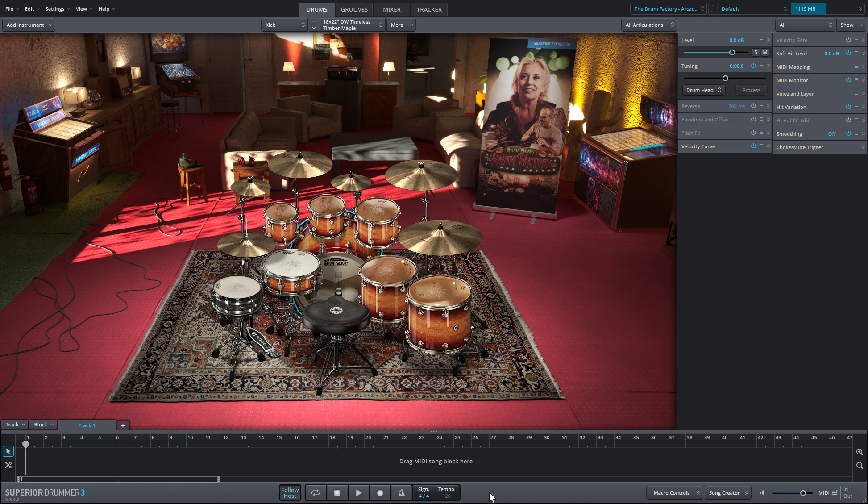Enable the Reverse power toggle

(x=753, y=106)
